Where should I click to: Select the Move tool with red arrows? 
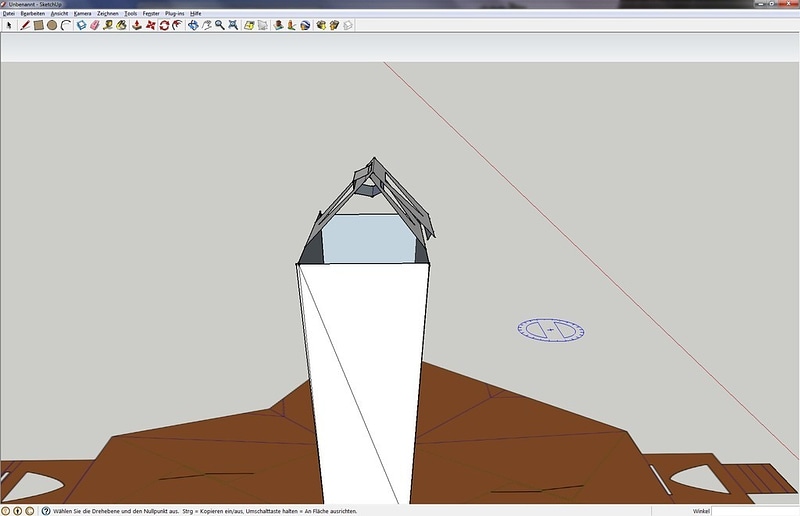click(151, 25)
